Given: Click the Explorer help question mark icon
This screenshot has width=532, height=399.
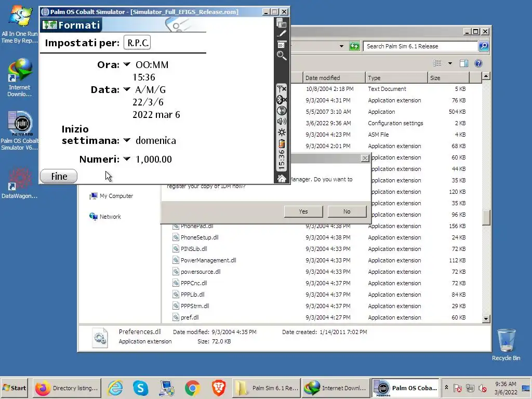Looking at the screenshot, I should coord(478,63).
